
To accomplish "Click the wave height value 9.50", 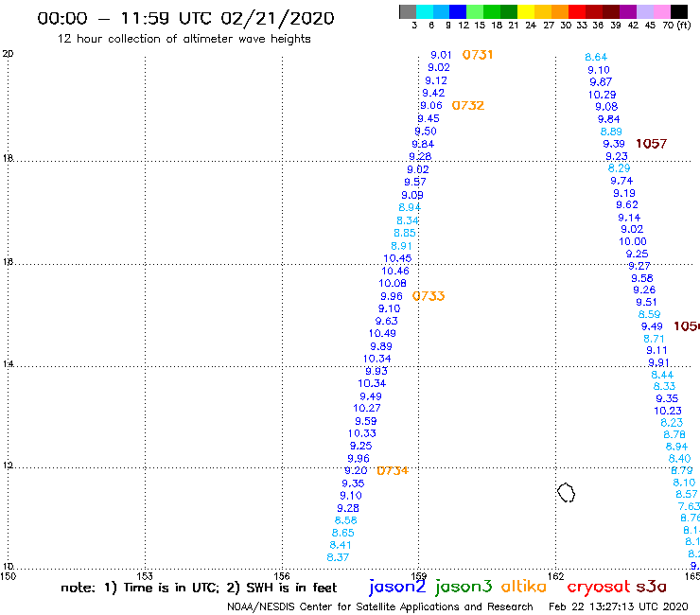I will [426, 132].
